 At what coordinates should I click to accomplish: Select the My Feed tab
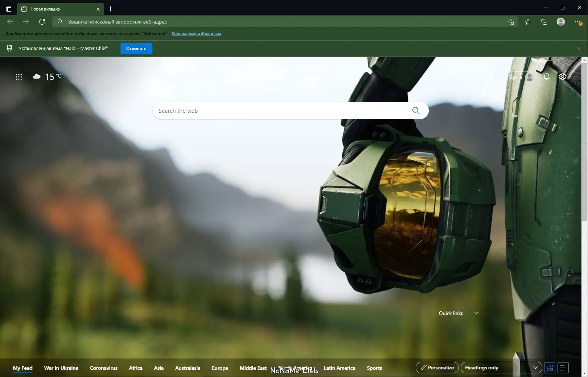pos(22,368)
